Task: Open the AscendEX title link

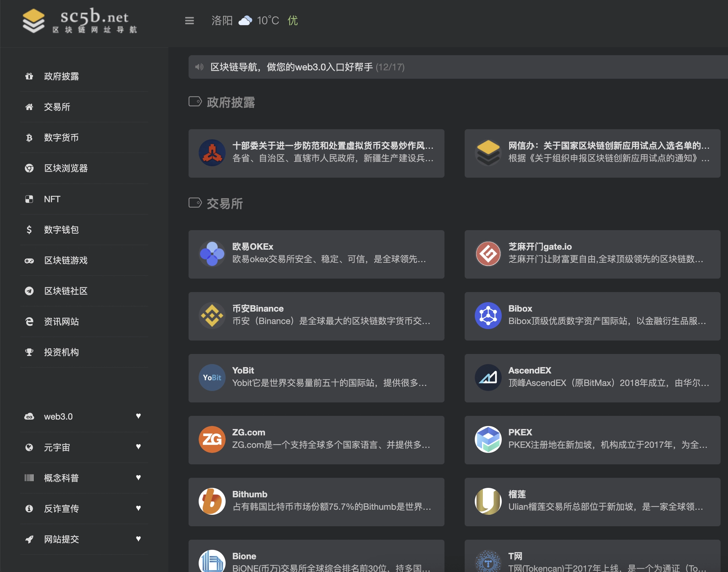Action: tap(530, 370)
